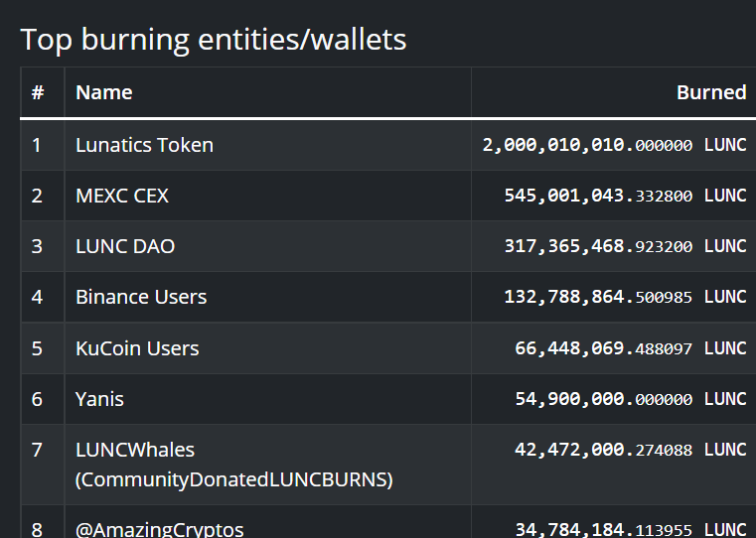Select the MEXC CEX row name
Image resolution: width=756 pixels, height=538 pixels.
[x=122, y=196]
